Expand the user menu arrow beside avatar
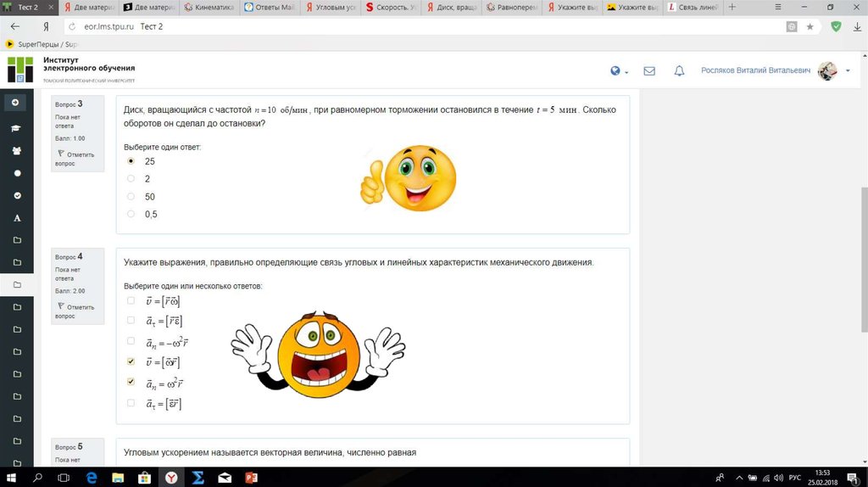The height and width of the screenshot is (487, 868). [848, 71]
